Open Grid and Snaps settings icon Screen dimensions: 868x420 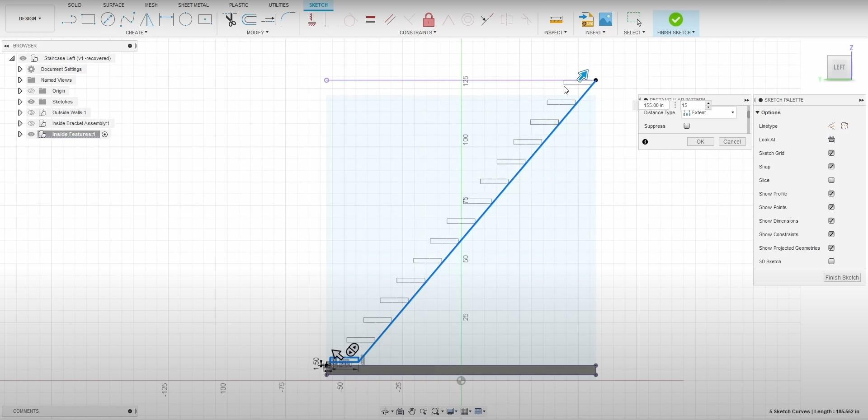pyautogui.click(x=464, y=411)
